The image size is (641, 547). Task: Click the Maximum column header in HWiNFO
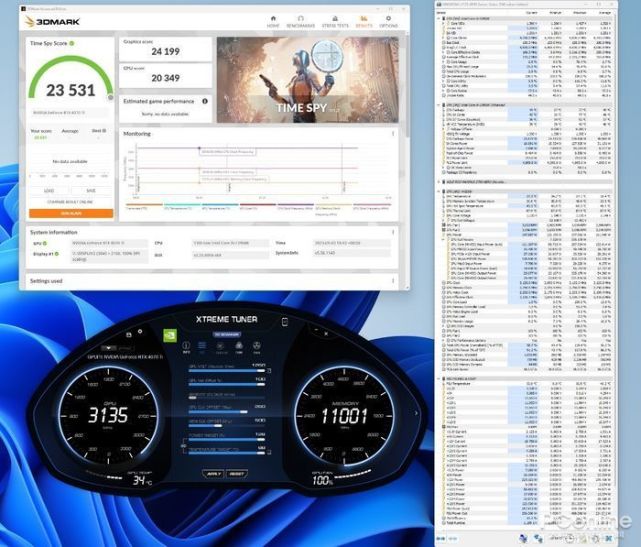(579, 13)
